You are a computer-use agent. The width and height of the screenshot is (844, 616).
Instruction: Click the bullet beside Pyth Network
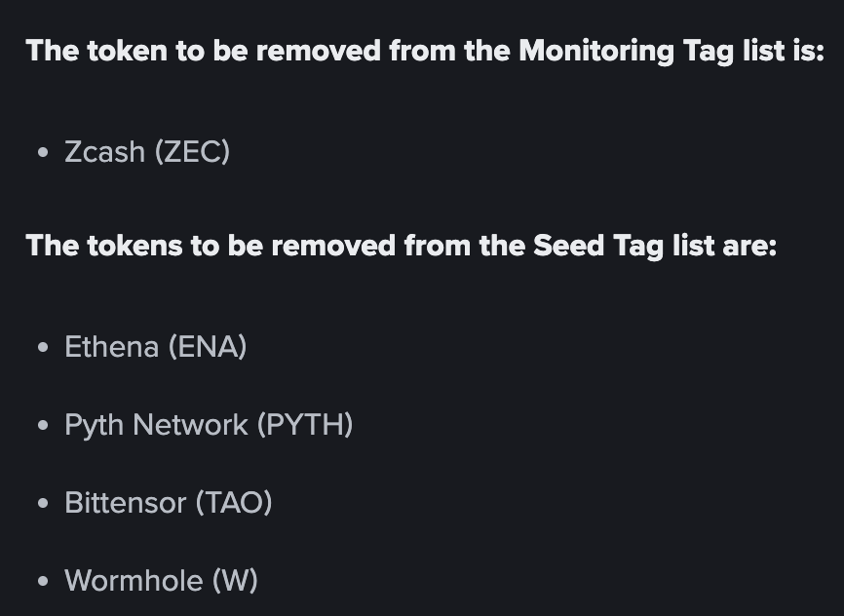pos(44,425)
